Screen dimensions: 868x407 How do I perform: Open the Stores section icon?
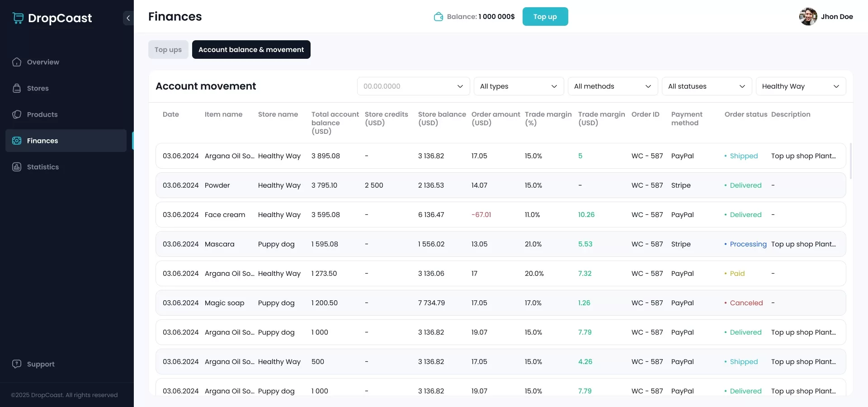click(x=16, y=88)
